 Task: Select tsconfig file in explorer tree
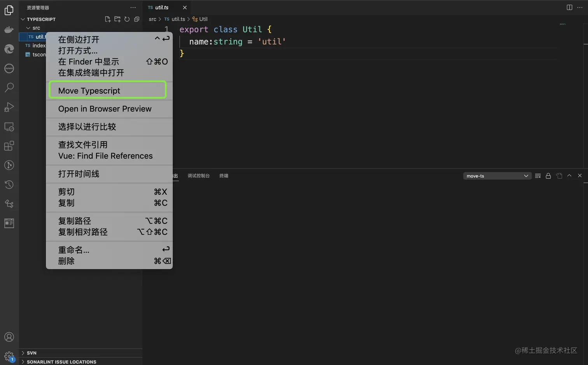[35, 54]
